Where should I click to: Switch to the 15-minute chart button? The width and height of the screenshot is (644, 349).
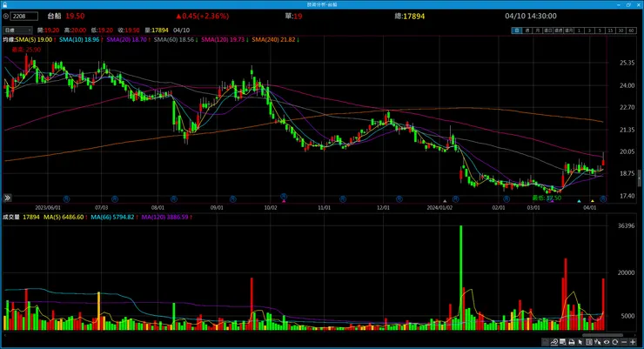[610, 30]
